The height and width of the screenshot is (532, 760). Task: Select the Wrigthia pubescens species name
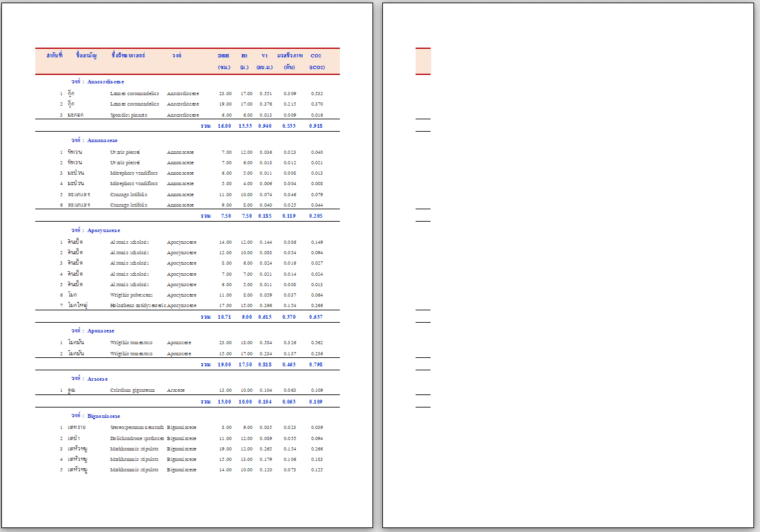[131, 295]
